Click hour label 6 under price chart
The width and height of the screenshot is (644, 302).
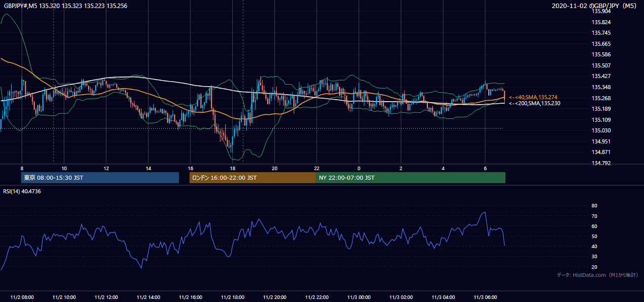(x=485, y=168)
